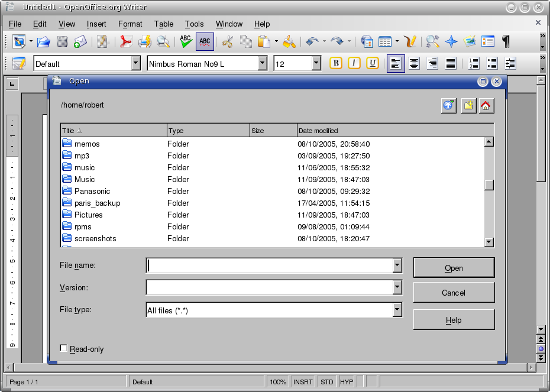Open the Format menu

(130, 24)
